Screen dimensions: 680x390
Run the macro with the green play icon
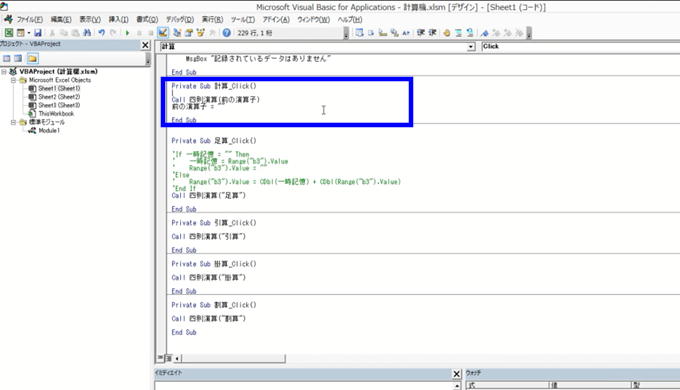(x=128, y=33)
